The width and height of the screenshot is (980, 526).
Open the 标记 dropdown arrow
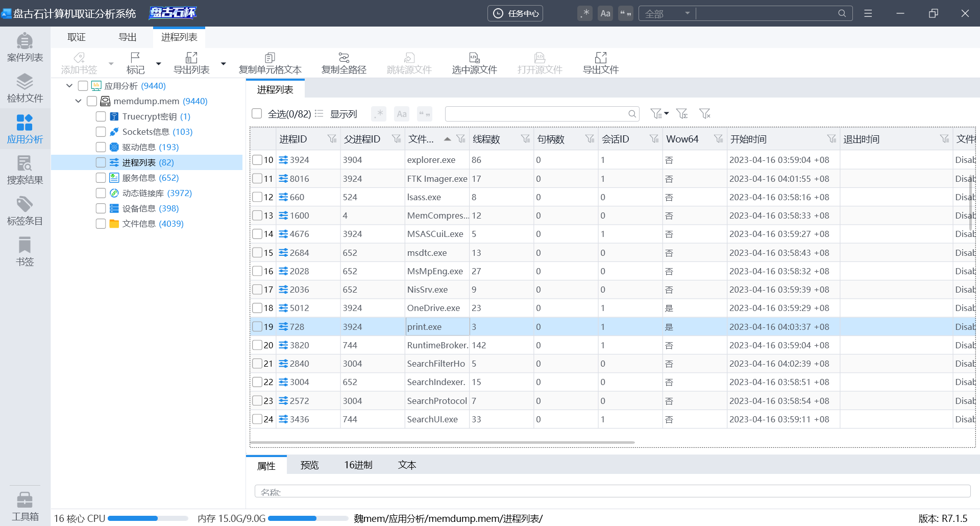coord(159,63)
